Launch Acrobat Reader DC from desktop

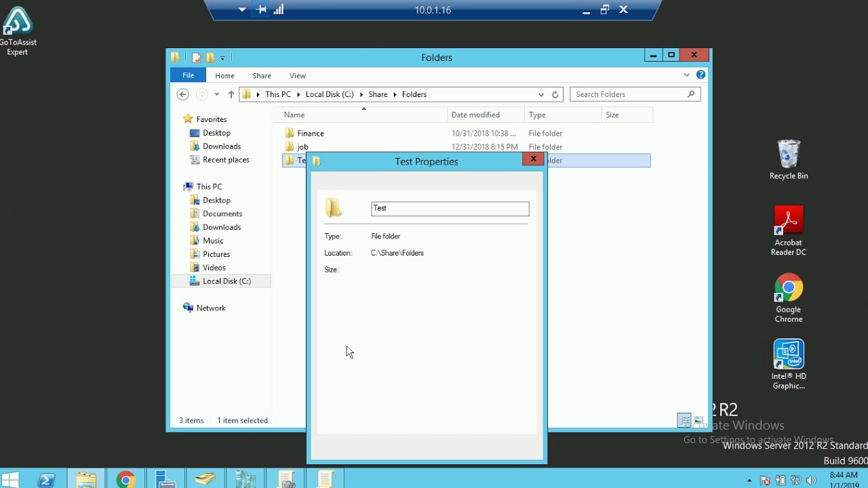tap(788, 231)
